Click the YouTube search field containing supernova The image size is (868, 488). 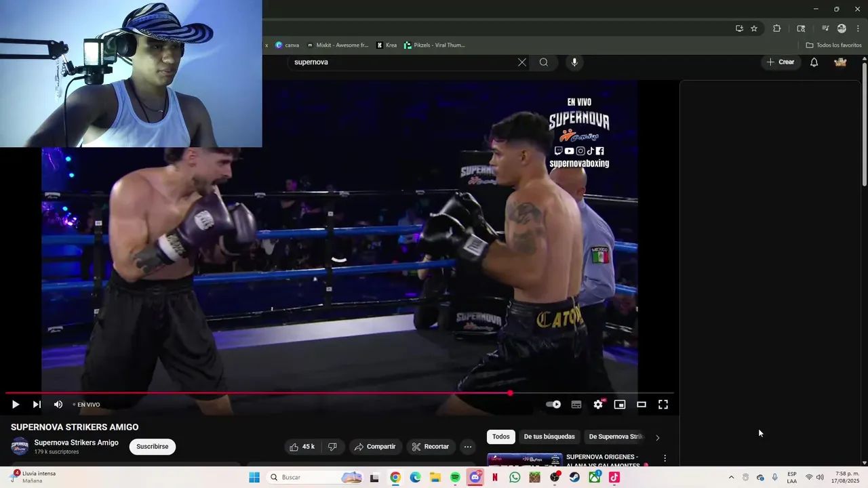(x=403, y=62)
